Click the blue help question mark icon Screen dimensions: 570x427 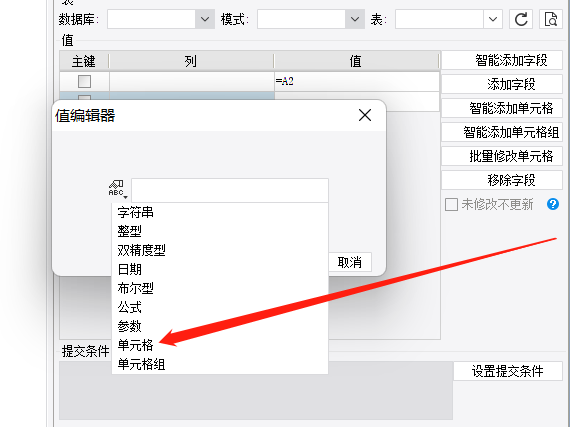coord(553,204)
